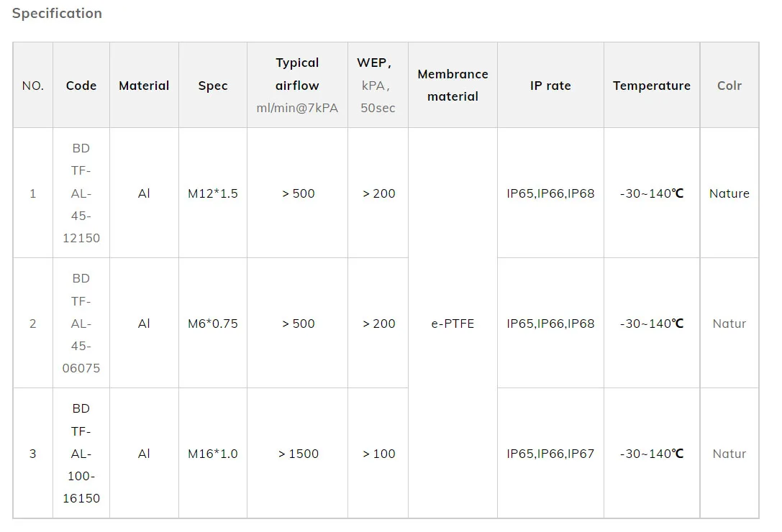Image resolution: width=782 pixels, height=532 pixels.
Task: Click the "IP65,IP66,IP67" rating cell
Action: click(x=550, y=454)
